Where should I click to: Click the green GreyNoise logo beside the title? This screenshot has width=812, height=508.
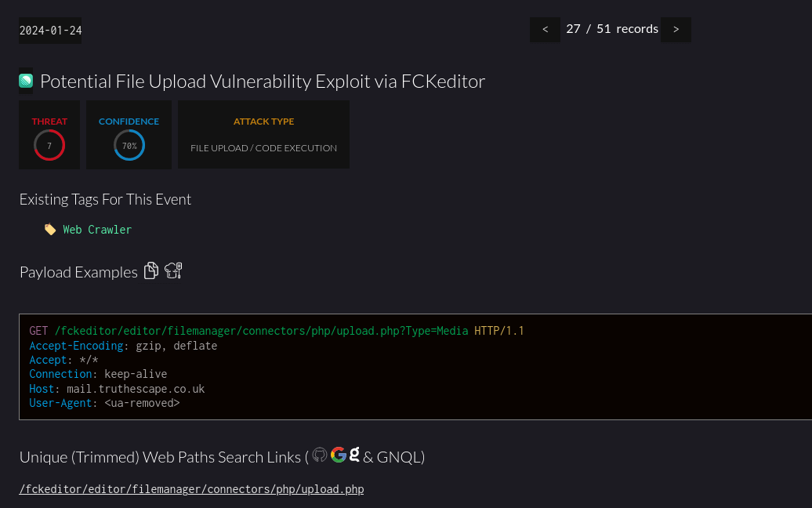point(26,81)
